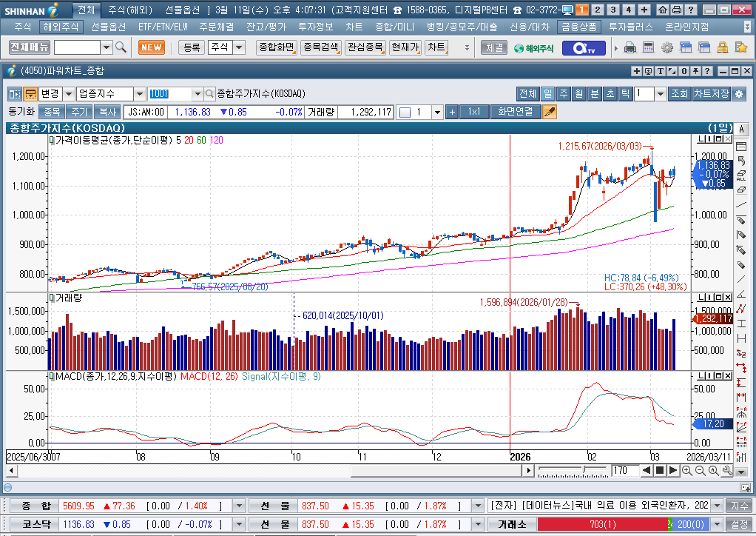This screenshot has height=536, width=756.
Task: Click the T text icon in chart window title bar
Action: click(661, 71)
